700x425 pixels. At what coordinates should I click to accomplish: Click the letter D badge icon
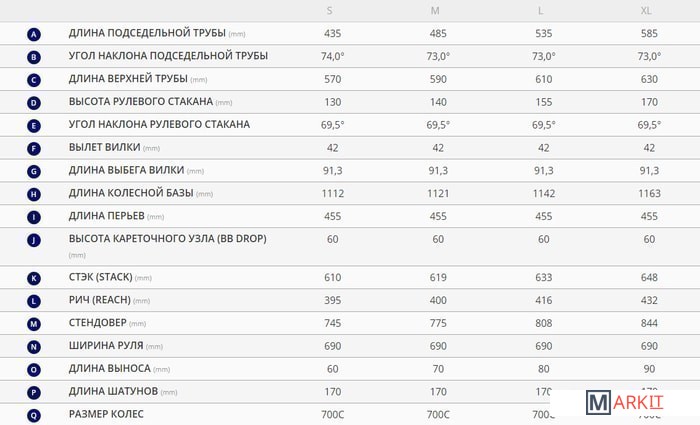[35, 102]
